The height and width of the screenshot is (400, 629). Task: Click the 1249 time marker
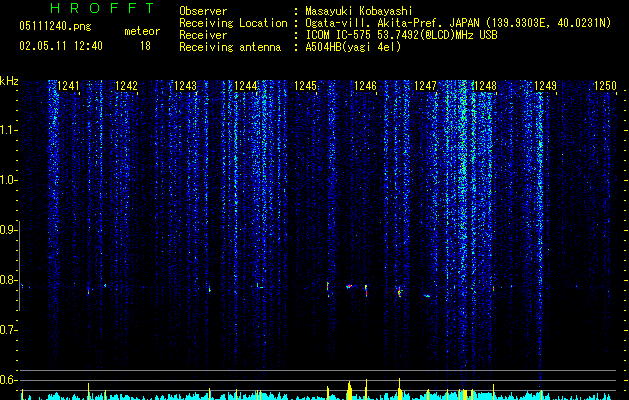click(546, 86)
